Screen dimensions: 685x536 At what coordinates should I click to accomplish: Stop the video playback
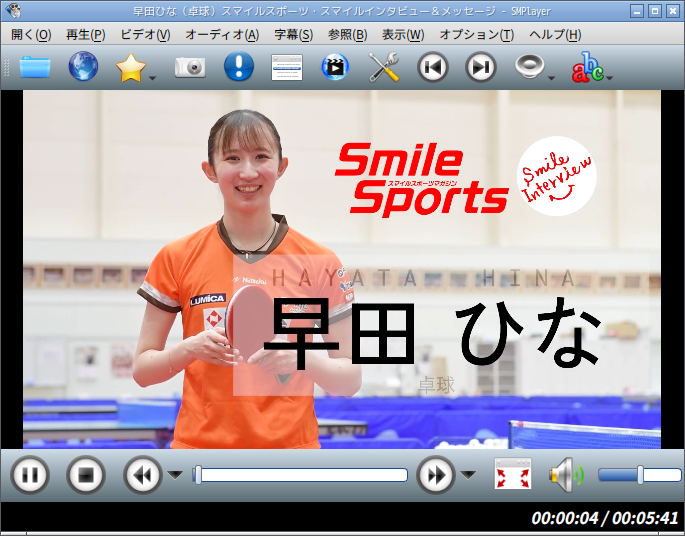86,475
